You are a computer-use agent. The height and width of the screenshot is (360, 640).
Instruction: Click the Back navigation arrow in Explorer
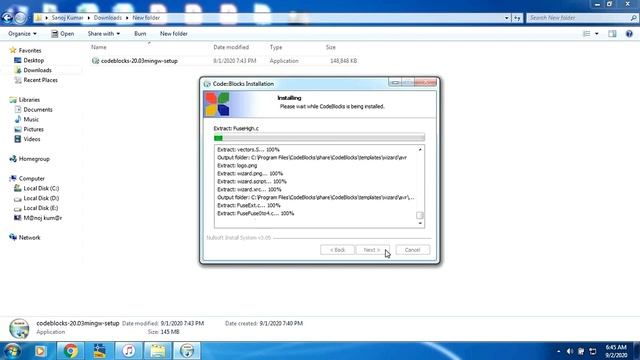point(7,18)
